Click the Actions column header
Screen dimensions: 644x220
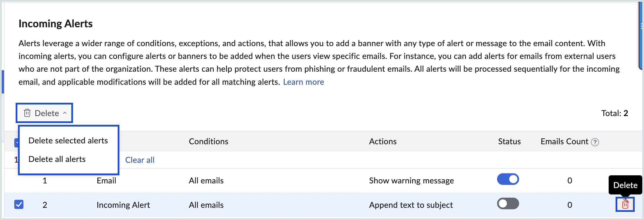[383, 142]
